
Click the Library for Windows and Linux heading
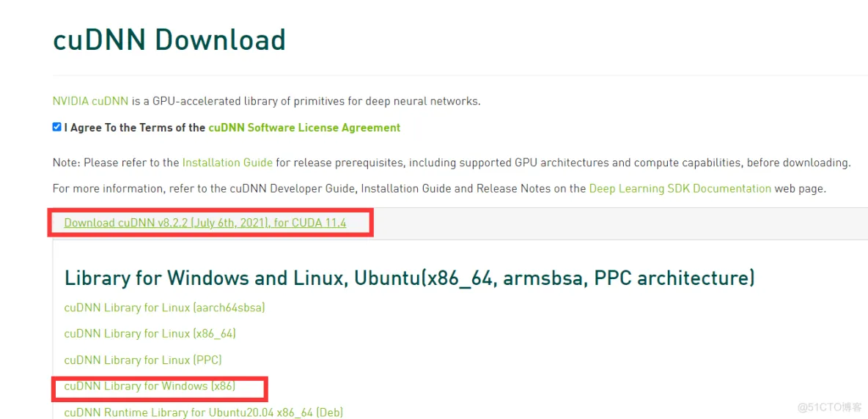(410, 278)
